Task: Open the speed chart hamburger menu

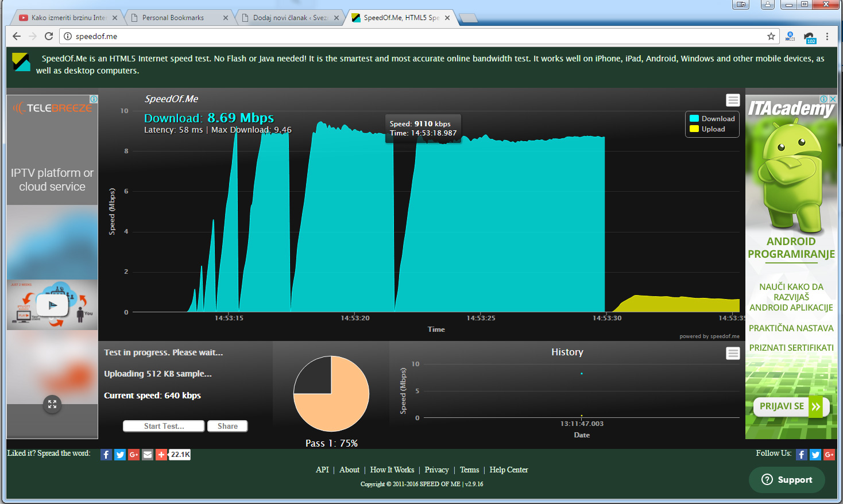Action: click(x=733, y=100)
